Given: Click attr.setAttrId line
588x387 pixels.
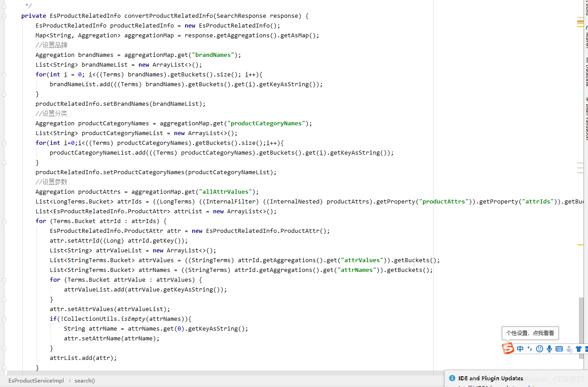Looking at the screenshot, I should [119, 241].
